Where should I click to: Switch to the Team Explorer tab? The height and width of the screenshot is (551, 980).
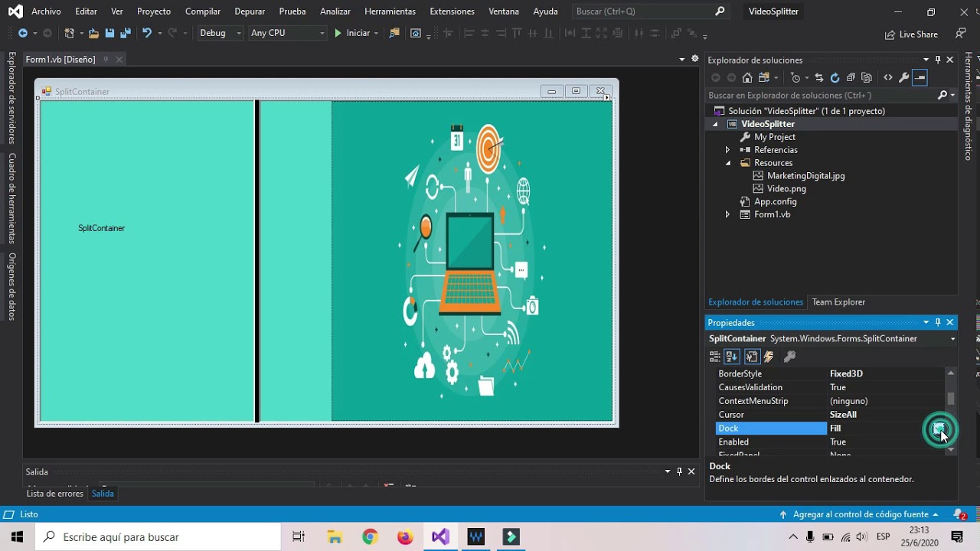(x=838, y=302)
